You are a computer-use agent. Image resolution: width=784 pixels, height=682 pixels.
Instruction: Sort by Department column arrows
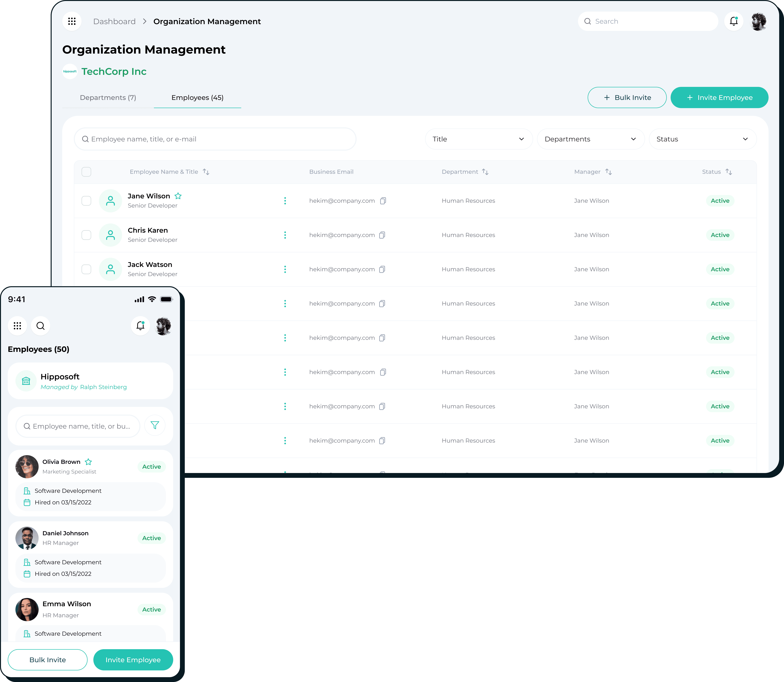(485, 172)
